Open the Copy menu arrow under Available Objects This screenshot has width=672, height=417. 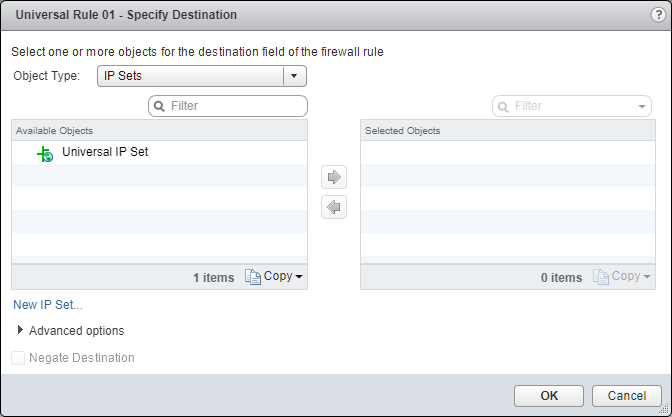coord(299,277)
